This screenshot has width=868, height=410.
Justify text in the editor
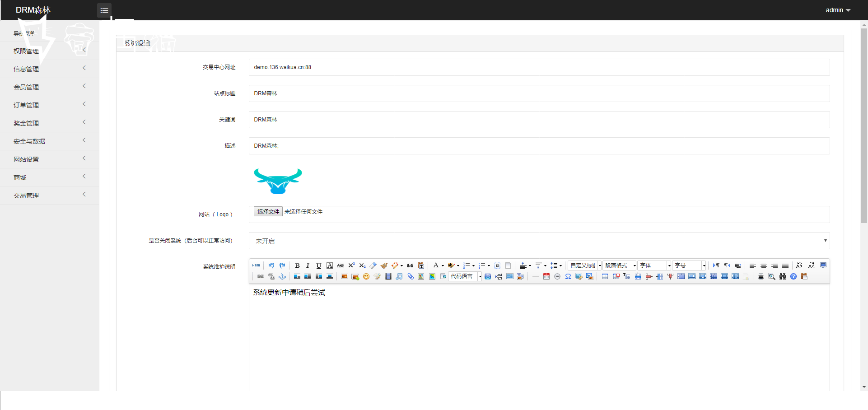(785, 266)
